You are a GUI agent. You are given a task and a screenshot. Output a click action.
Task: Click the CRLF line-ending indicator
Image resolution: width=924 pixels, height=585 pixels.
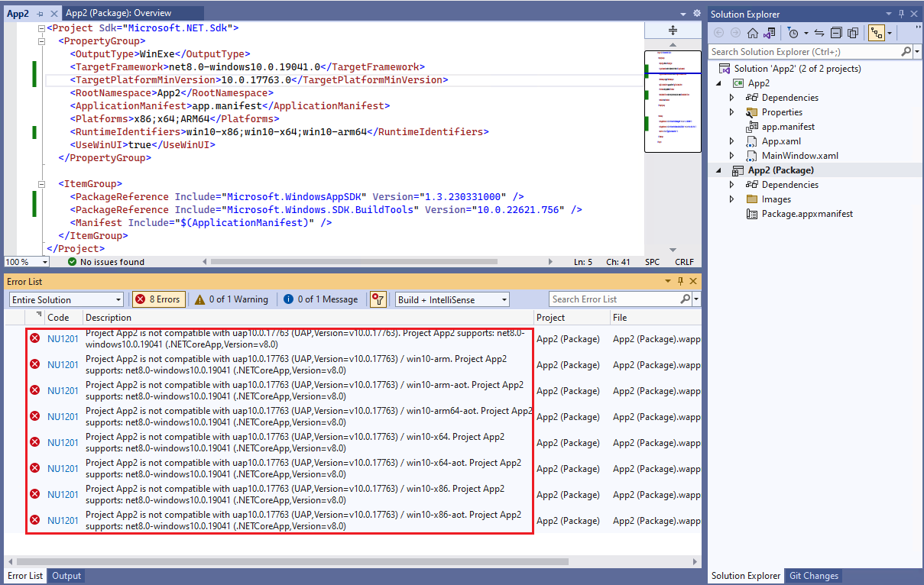684,262
